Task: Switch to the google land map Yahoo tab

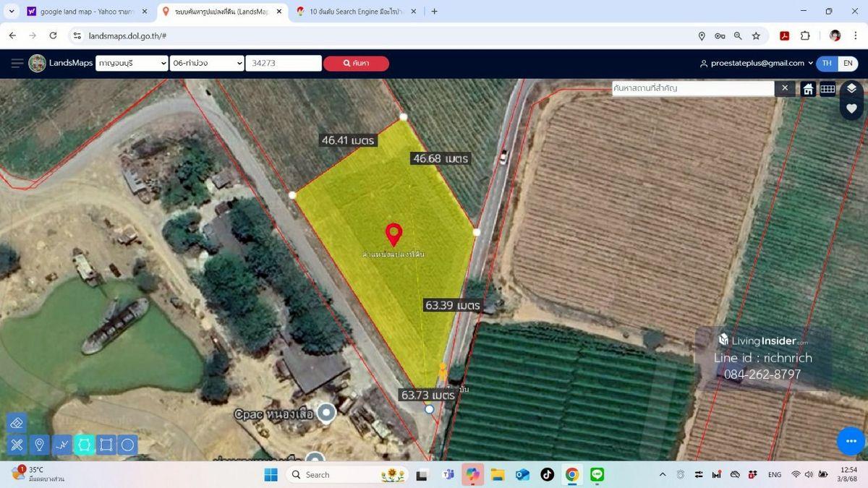Action: 87,12
